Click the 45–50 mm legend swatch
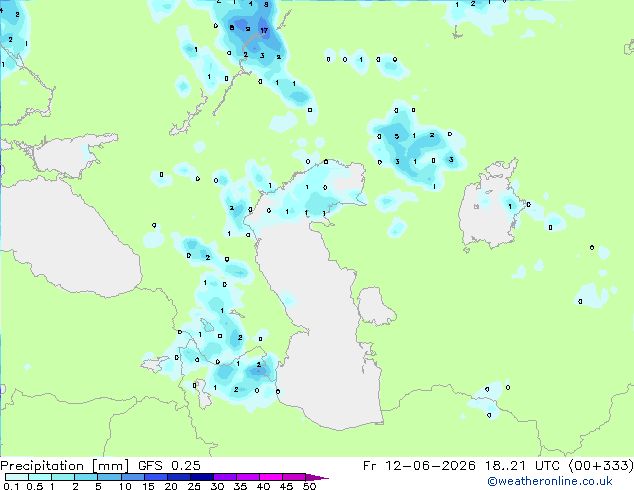Screen dimensions: 634x490 point(294,477)
